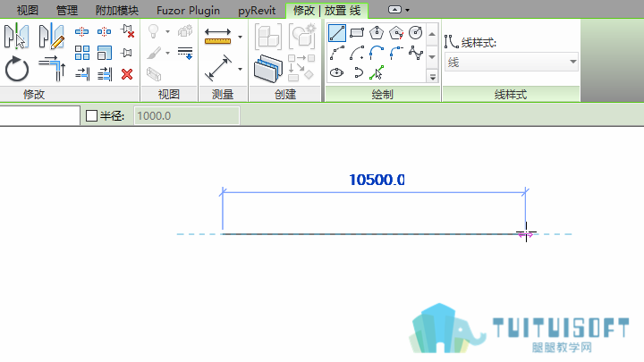644x362 pixels.
Task: Click the 修改 panel title
Action: tap(34, 95)
